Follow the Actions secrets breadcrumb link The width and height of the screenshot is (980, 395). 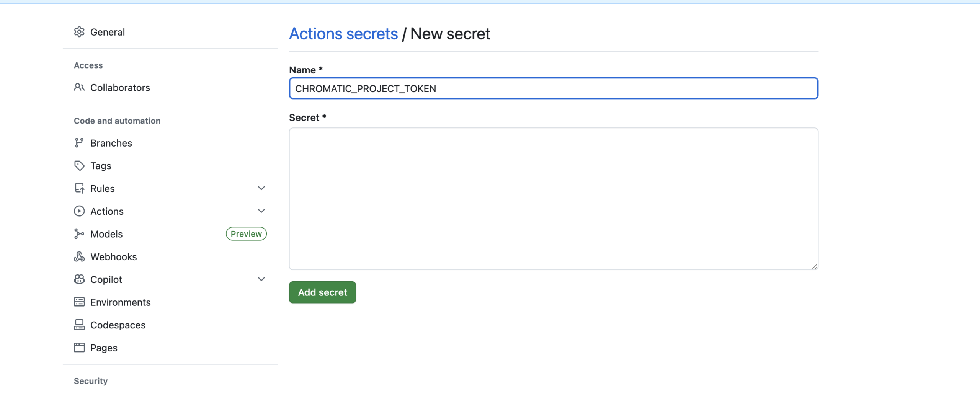(343, 34)
